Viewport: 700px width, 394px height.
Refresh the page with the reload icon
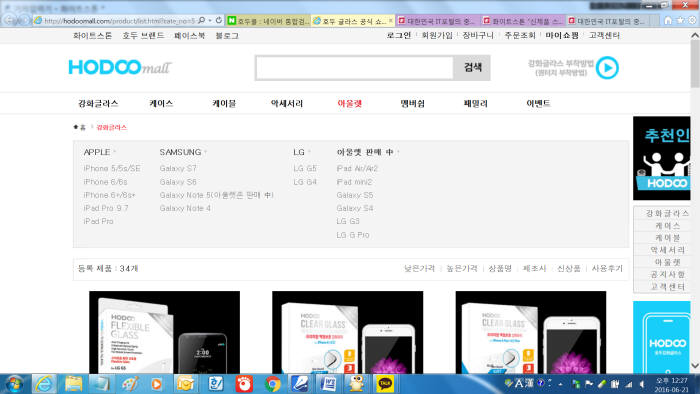(x=219, y=21)
